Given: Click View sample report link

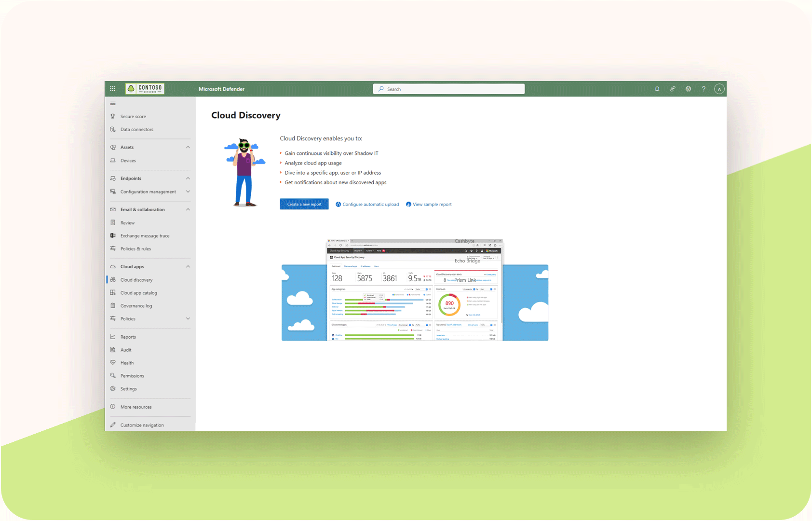Looking at the screenshot, I should (432, 205).
